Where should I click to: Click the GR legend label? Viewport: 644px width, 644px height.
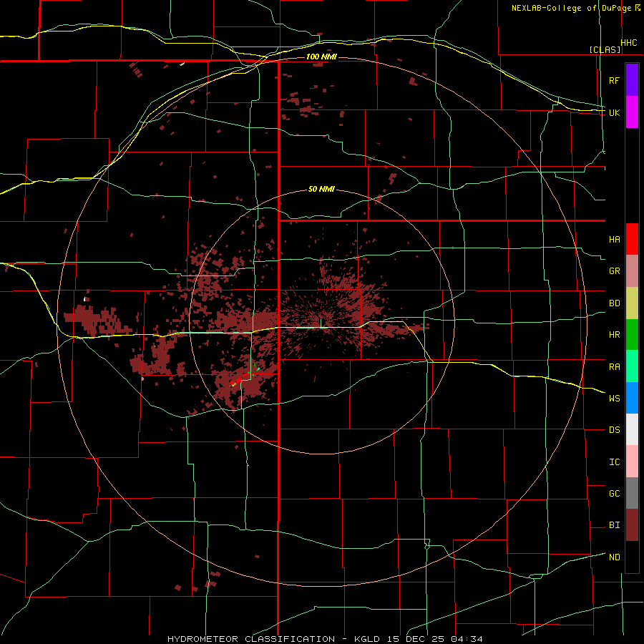614,271
